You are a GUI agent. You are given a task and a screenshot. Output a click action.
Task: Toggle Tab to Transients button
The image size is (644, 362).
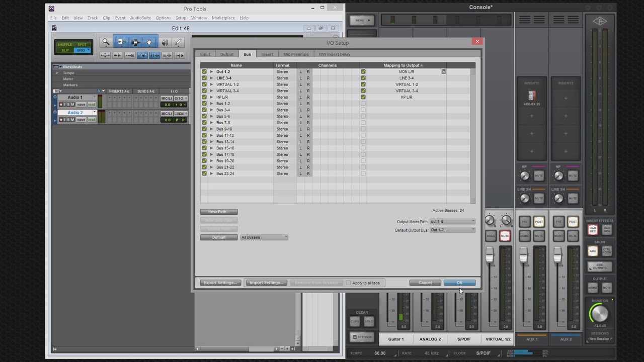(x=117, y=55)
